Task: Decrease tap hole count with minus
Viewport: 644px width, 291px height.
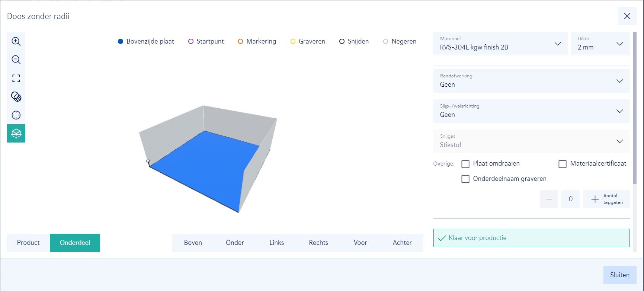Action: click(549, 199)
